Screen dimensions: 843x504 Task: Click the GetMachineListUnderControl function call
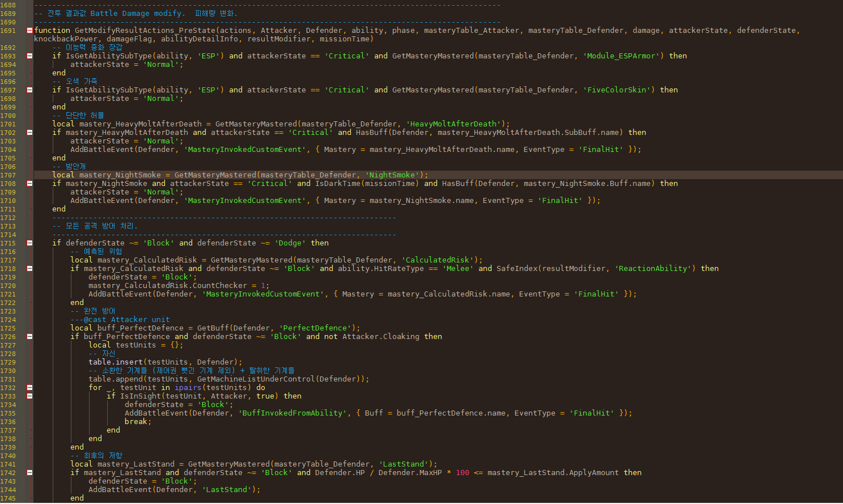256,379
